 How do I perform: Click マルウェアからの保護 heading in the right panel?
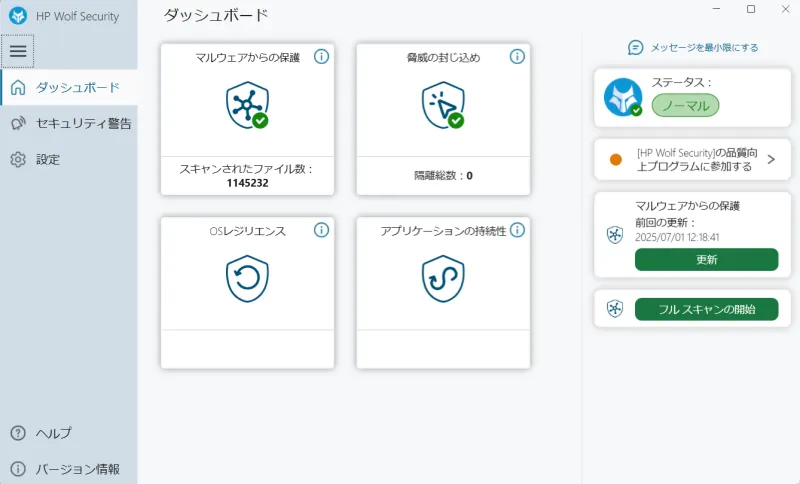click(x=687, y=206)
